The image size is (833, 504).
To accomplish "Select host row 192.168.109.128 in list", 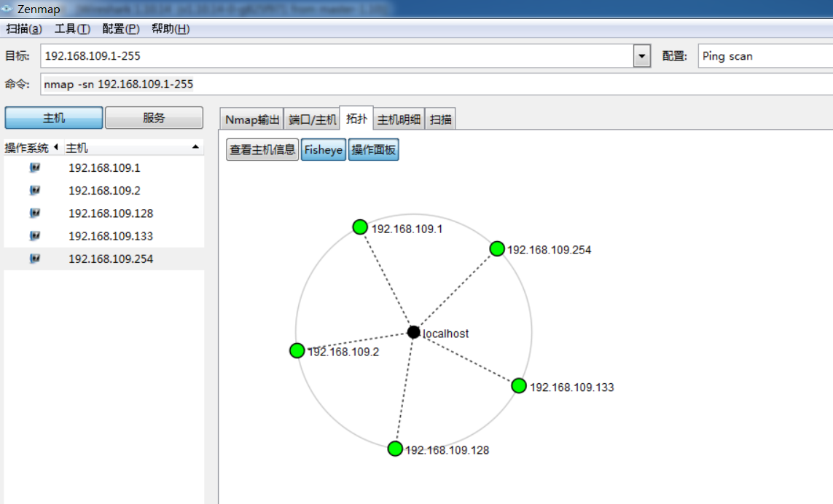I will coord(104,213).
